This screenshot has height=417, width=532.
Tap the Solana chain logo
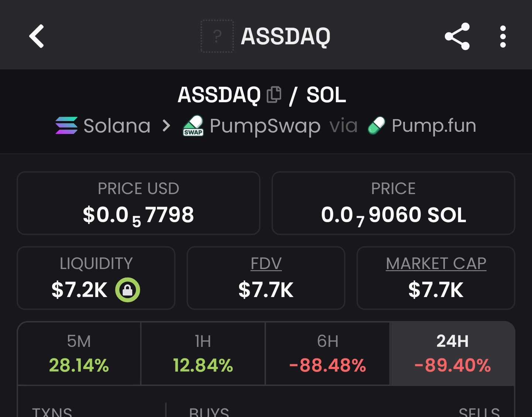(66, 125)
